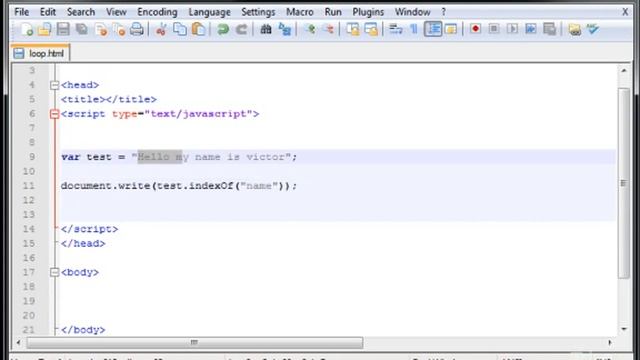
Task: Click Run macro multiple times icon
Action: coord(531,29)
